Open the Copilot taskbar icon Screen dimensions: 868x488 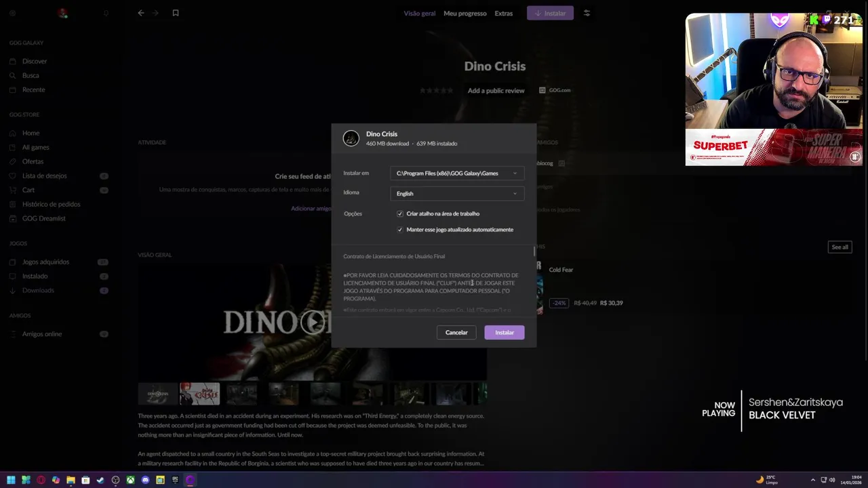[x=56, y=480]
